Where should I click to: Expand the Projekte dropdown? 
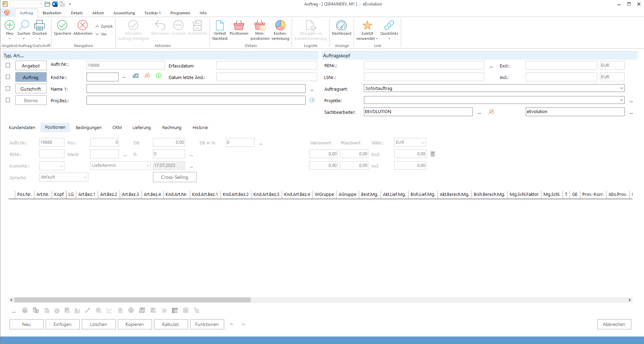click(621, 100)
